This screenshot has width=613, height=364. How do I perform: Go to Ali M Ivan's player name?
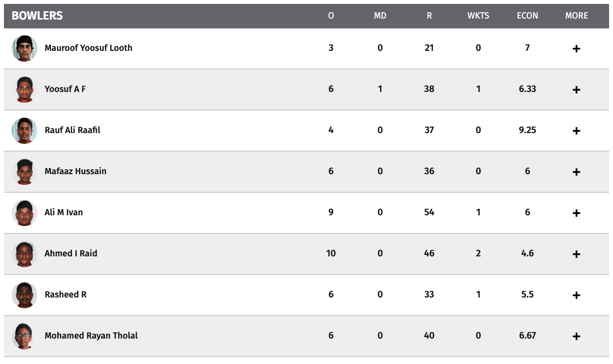[x=64, y=212]
